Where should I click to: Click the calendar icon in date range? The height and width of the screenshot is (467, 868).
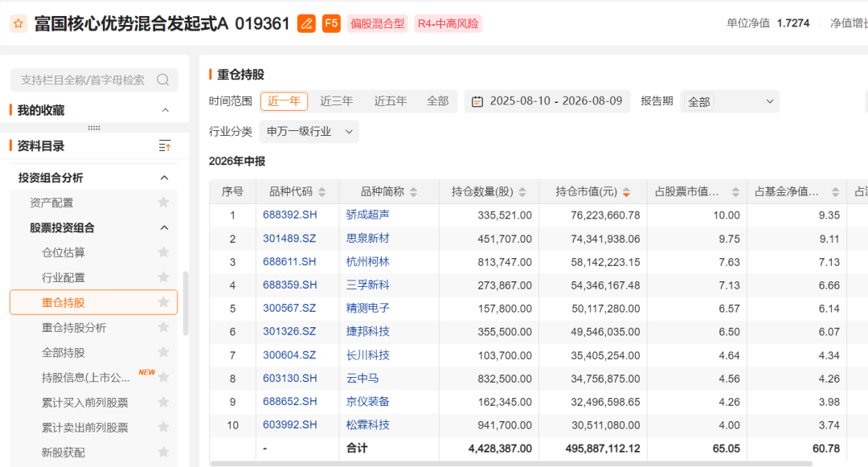pos(477,102)
